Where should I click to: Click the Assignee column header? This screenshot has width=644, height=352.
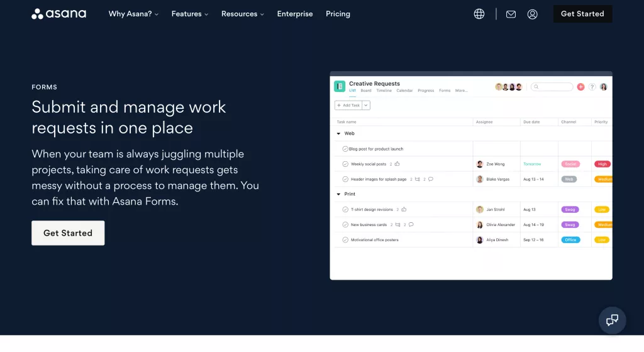point(484,122)
